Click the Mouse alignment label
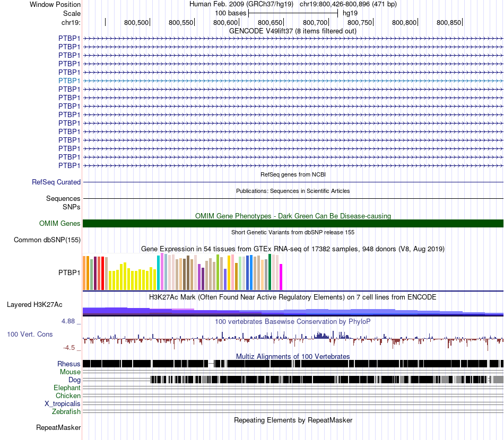 click(x=70, y=372)
